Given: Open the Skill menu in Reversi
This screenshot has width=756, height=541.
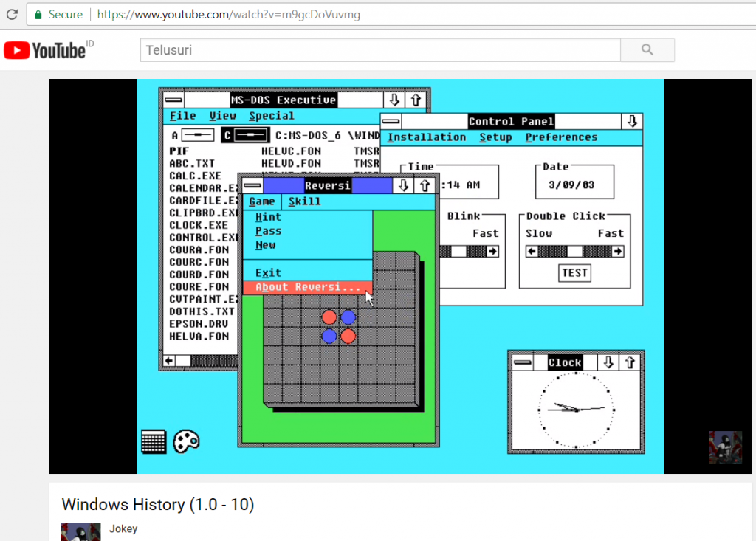Looking at the screenshot, I should (304, 201).
